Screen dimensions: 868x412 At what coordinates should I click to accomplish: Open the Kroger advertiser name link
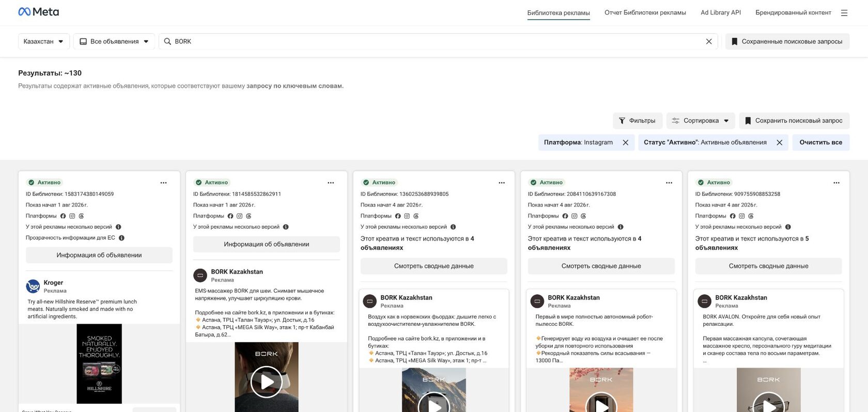point(53,282)
